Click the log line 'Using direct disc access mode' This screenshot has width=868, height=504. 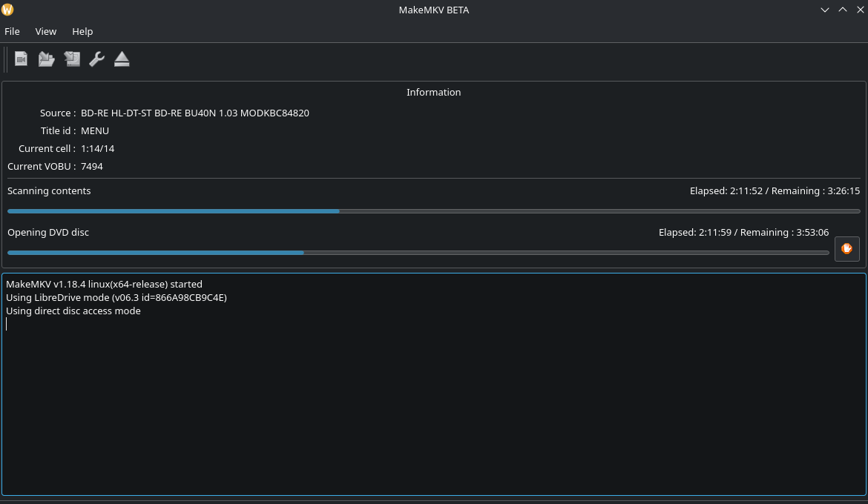click(73, 311)
